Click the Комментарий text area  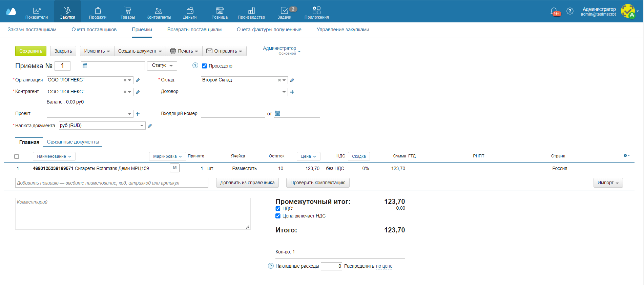pos(133,214)
